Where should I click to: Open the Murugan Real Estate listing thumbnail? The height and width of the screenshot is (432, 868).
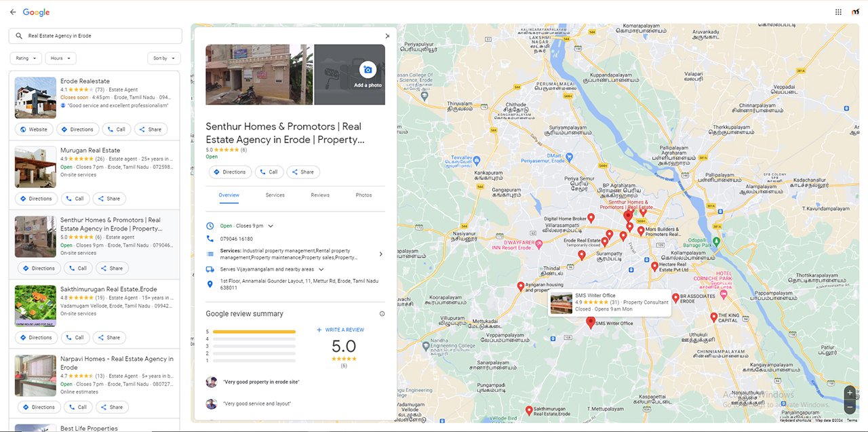coord(35,167)
